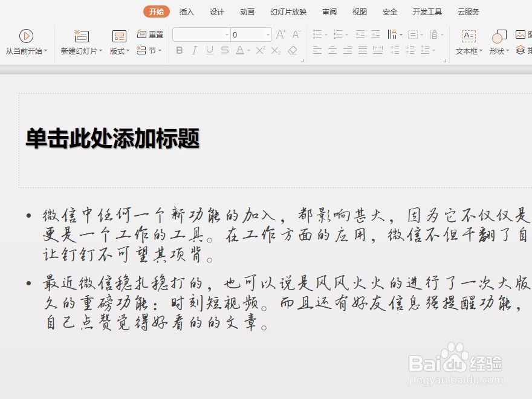Open the 幻灯片放映 tab
Image resolution: width=532 pixels, height=399 pixels.
(288, 12)
